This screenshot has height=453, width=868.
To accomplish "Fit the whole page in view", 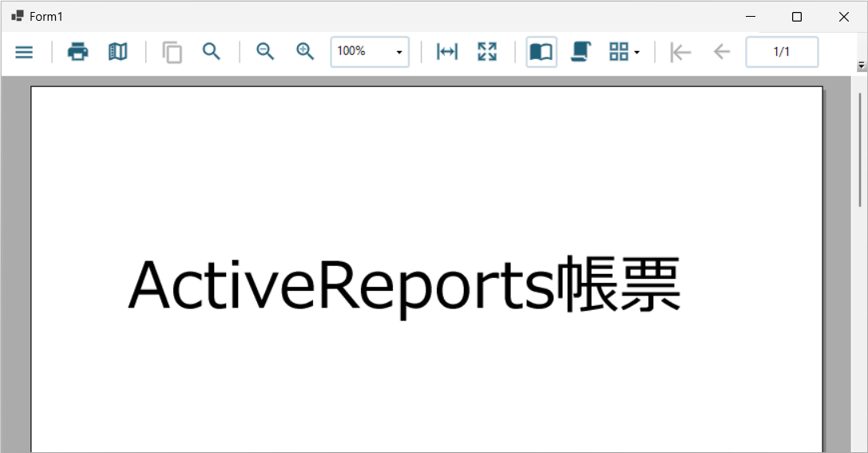I will pyautogui.click(x=487, y=51).
